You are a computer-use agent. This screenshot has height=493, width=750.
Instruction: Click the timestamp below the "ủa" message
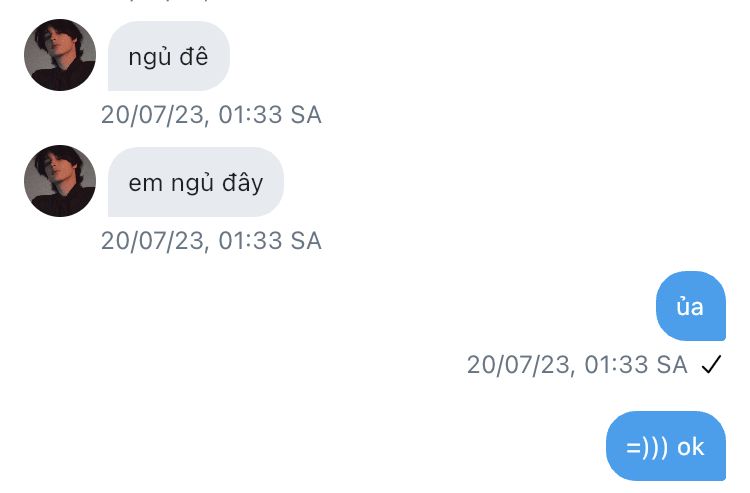pyautogui.click(x=577, y=365)
